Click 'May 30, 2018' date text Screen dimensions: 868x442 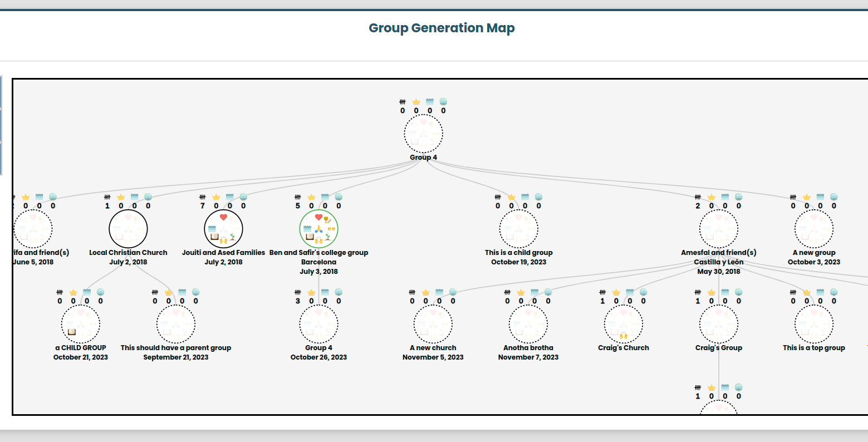coord(718,272)
